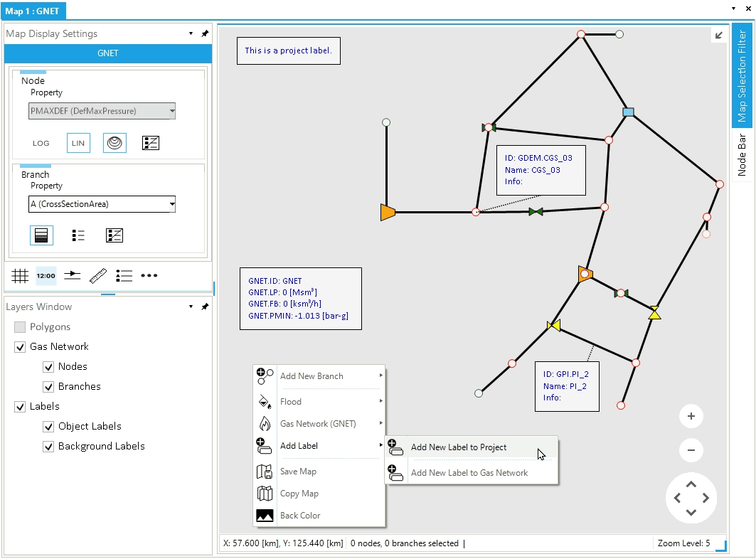Open the three-dots more options icon
The height and width of the screenshot is (559, 756).
pos(149,276)
